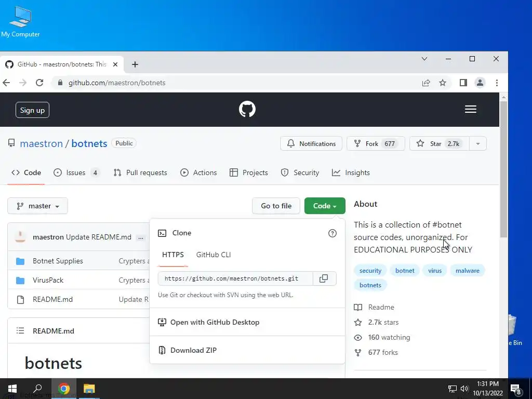Open My Computer desktop icon
532x399 pixels.
pos(20,22)
